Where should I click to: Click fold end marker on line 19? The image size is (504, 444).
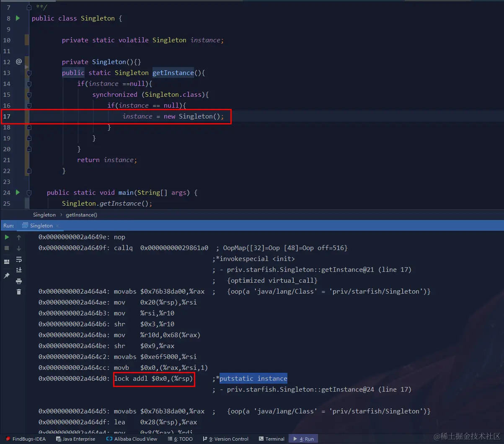pos(29,138)
